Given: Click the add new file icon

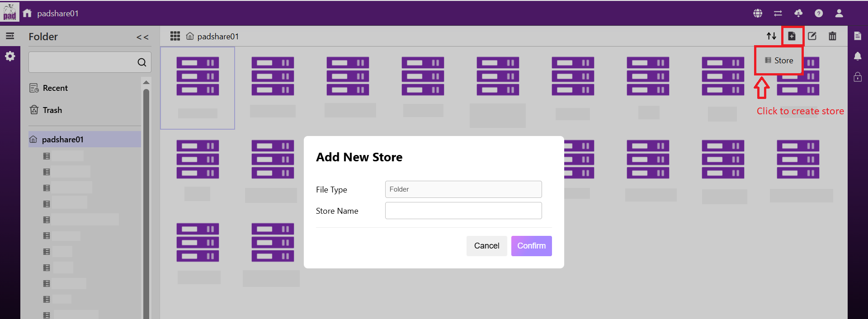Looking at the screenshot, I should click(x=792, y=36).
